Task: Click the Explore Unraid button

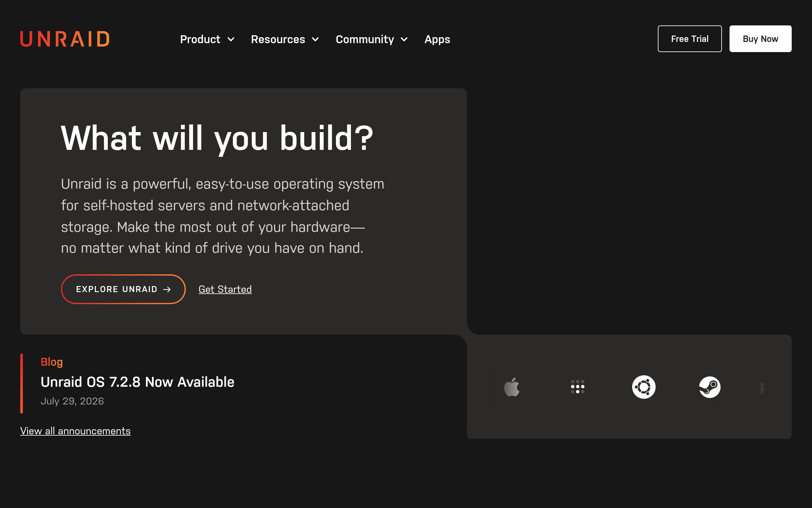Action: coord(123,289)
